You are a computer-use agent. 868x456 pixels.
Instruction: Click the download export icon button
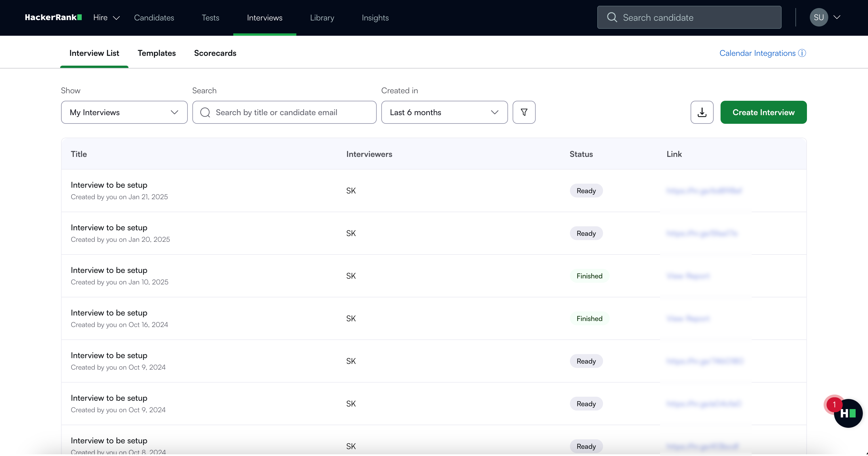click(702, 112)
